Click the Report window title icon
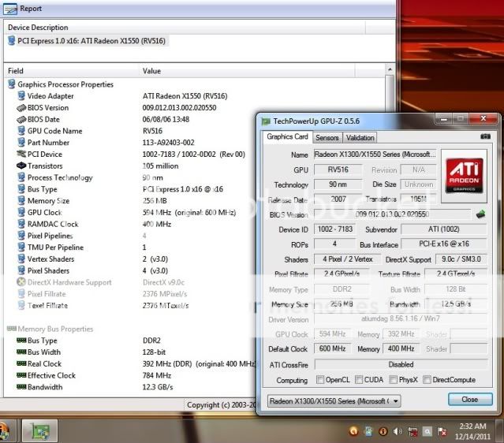 [10, 9]
